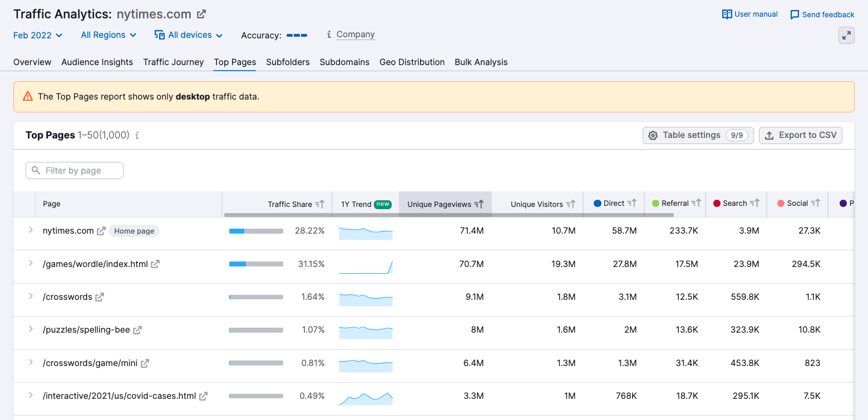This screenshot has height=420, width=868.
Task: Sort by Search traffic column icon
Action: 754,204
